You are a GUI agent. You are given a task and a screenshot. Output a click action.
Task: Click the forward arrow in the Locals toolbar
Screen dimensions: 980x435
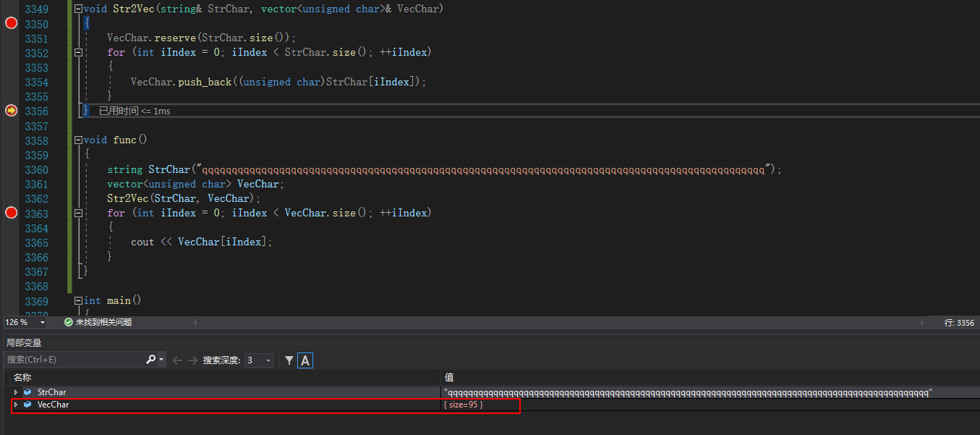pos(192,360)
